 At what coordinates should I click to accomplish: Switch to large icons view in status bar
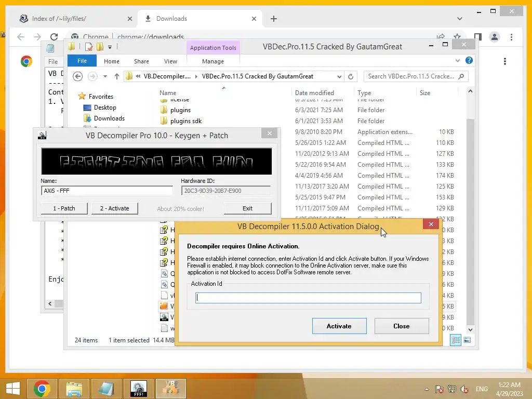coord(467,340)
